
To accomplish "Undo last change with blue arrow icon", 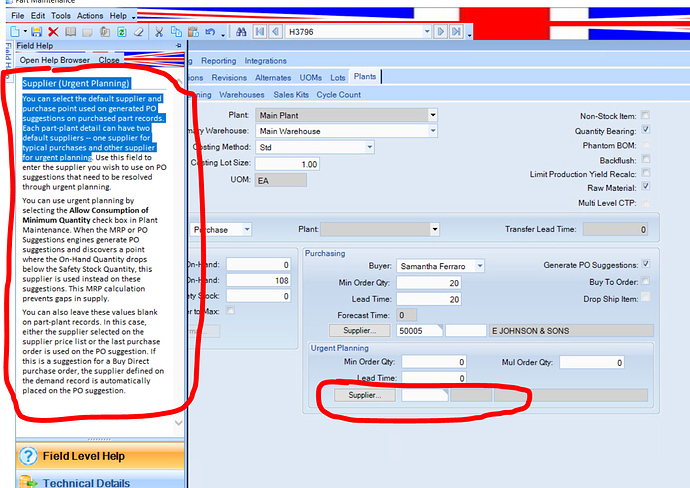I will click(210, 32).
